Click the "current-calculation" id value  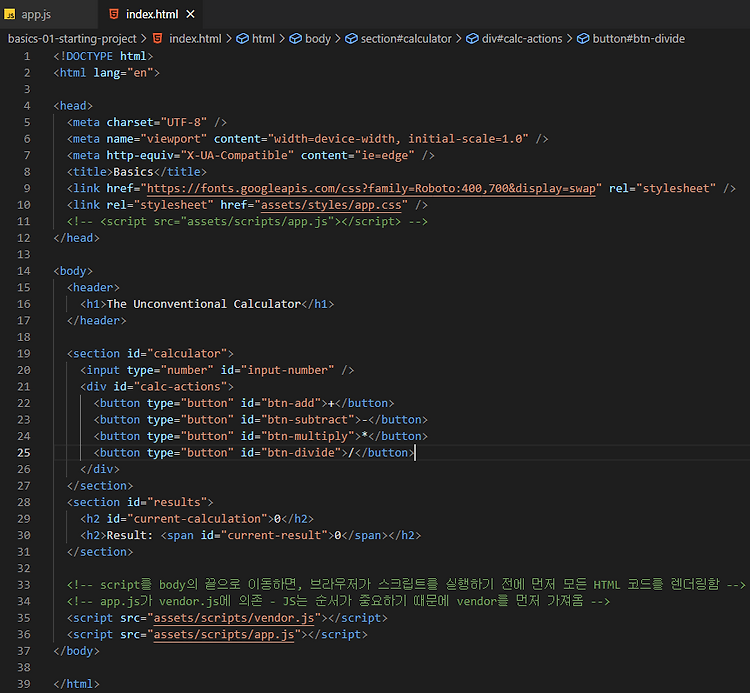(197, 519)
